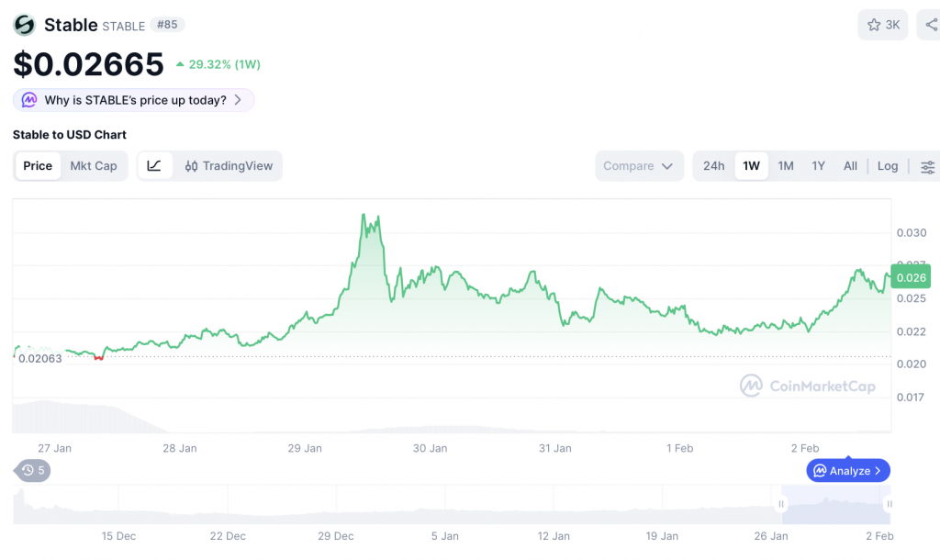The width and height of the screenshot is (940, 560).
Task: Show the All time range
Action: click(x=850, y=166)
